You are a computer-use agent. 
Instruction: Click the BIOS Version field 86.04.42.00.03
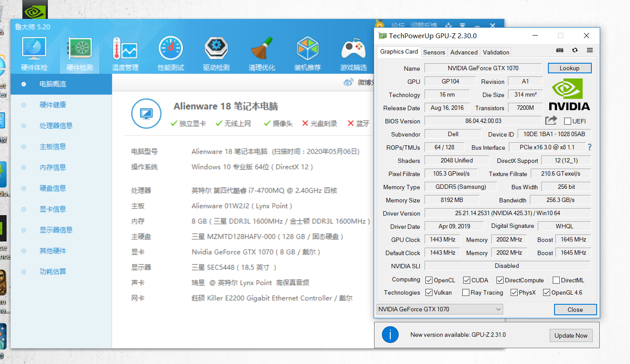click(483, 121)
